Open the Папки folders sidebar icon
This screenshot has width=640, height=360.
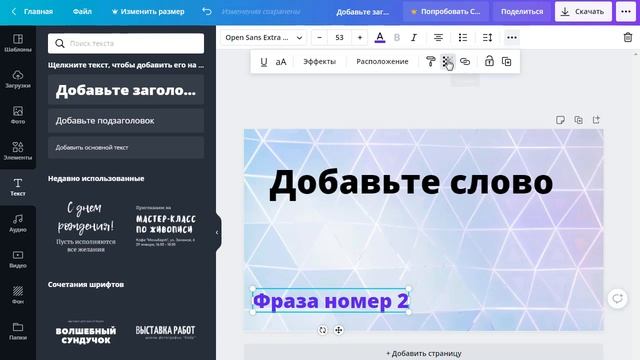click(x=18, y=331)
